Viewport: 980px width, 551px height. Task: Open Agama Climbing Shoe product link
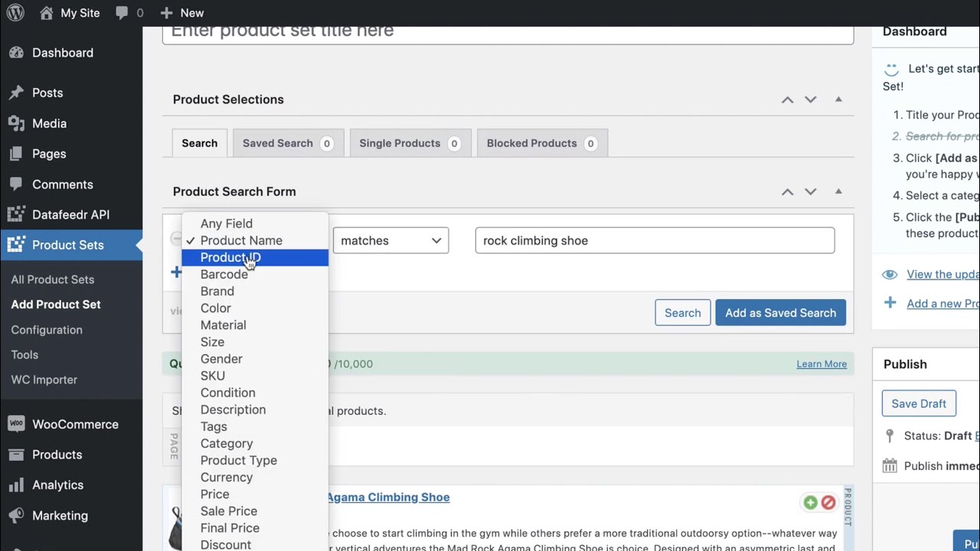point(387,497)
